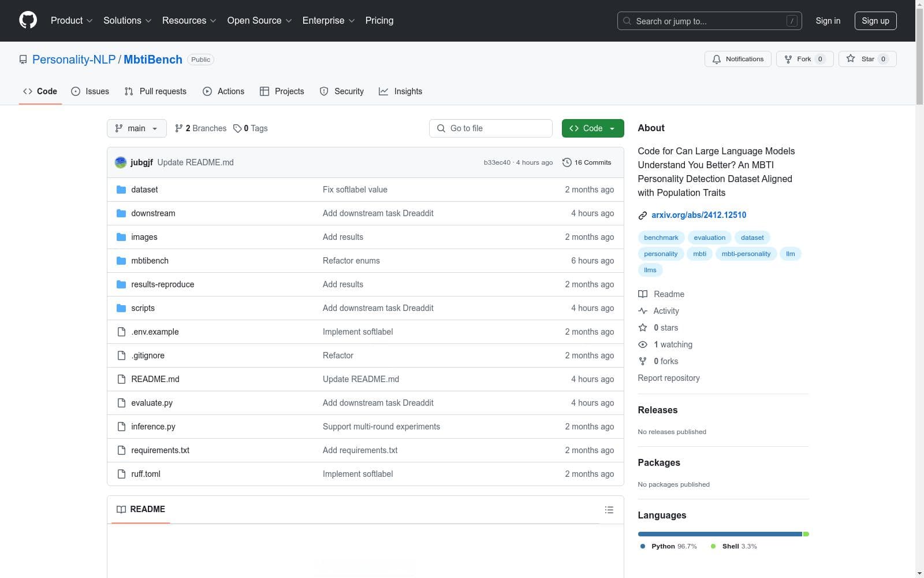Click the Activity pulse icon
Image resolution: width=924 pixels, height=578 pixels.
pos(643,311)
